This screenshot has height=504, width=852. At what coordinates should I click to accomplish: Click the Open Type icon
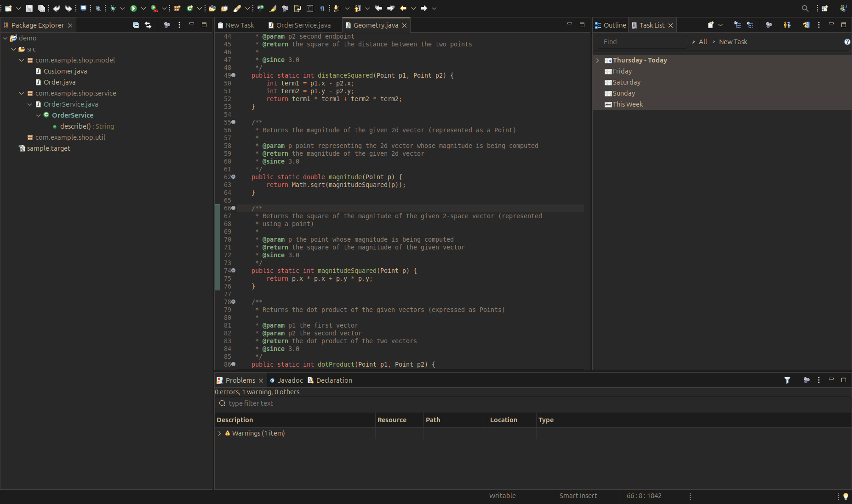click(212, 8)
